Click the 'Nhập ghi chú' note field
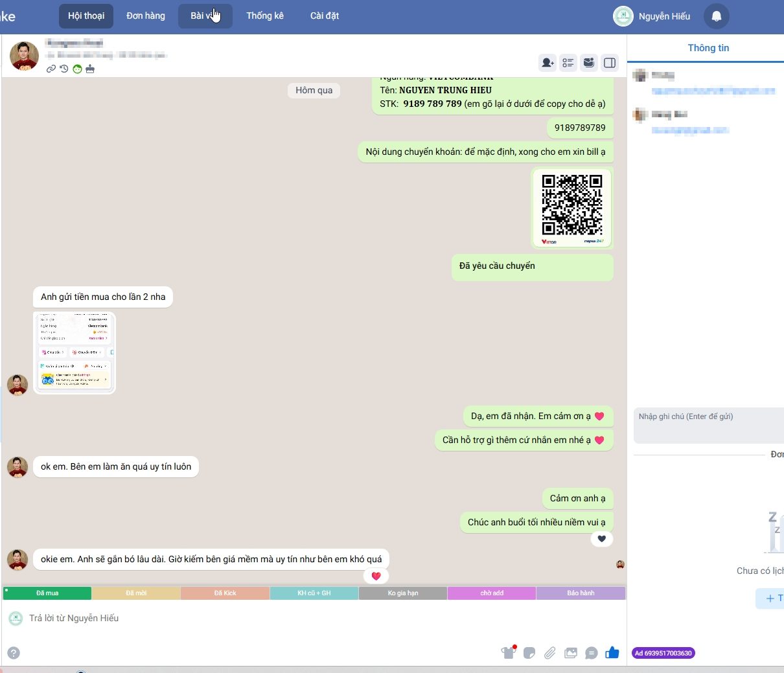Image resolution: width=784 pixels, height=673 pixels. 709,425
